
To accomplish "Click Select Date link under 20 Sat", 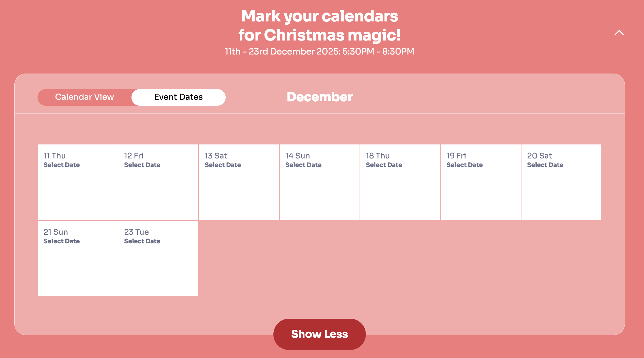I will click(x=545, y=165).
